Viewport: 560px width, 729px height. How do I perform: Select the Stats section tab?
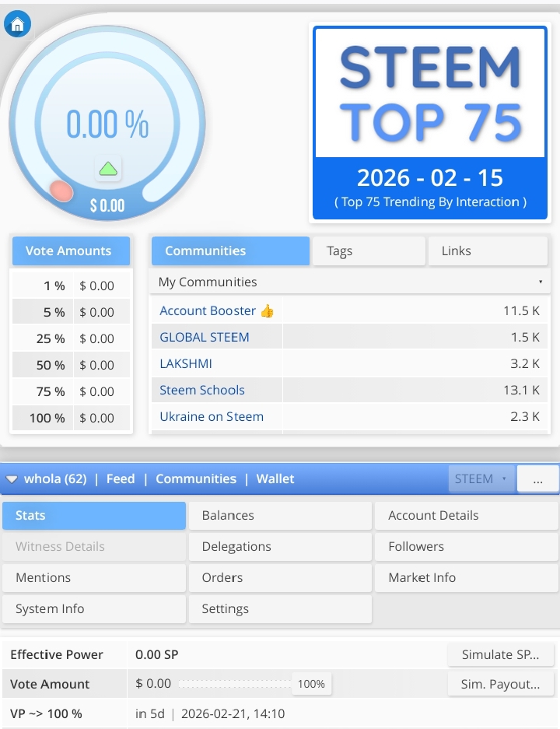click(x=94, y=516)
